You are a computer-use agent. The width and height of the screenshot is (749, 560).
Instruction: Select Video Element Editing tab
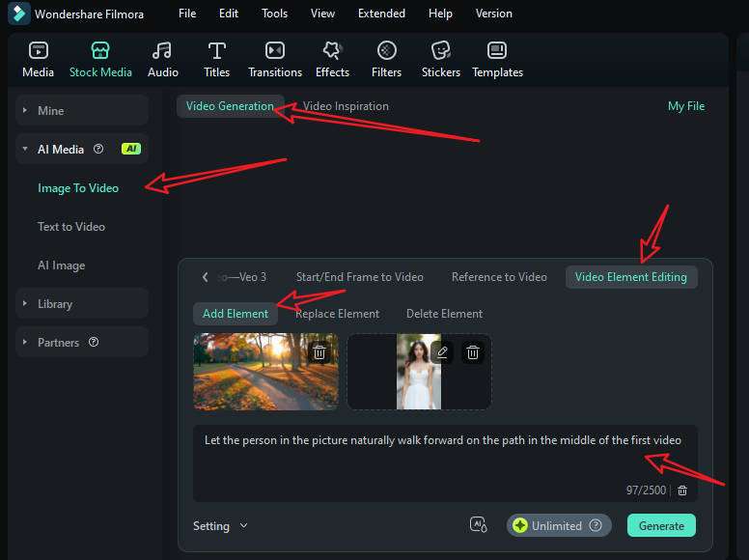(631, 277)
